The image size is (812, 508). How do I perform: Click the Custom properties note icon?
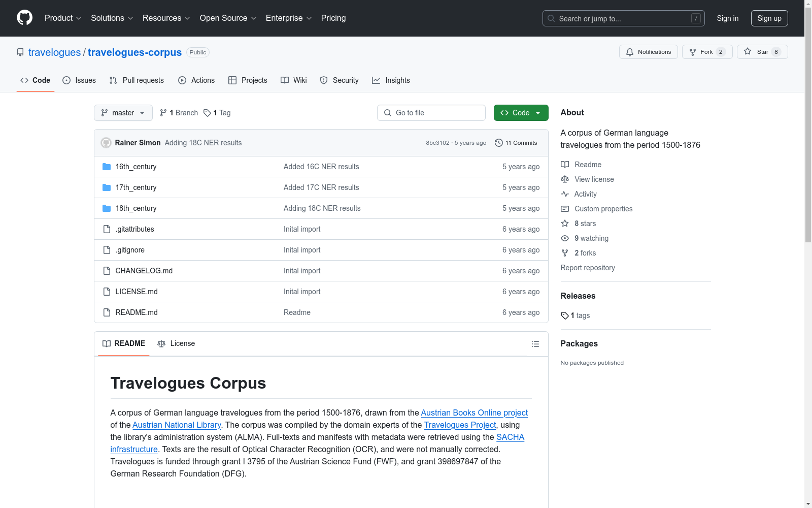[565, 209]
